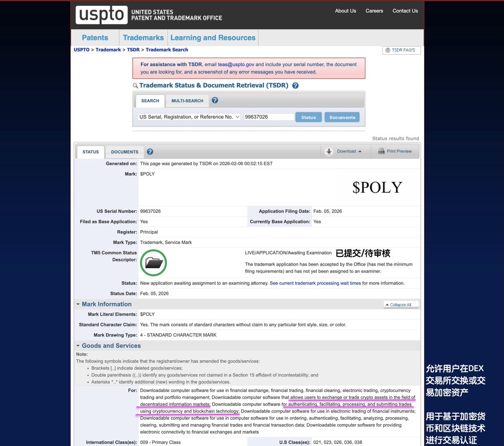Open About Us link
Image resolution: width=504 pixels, height=446 pixels.
point(345,11)
